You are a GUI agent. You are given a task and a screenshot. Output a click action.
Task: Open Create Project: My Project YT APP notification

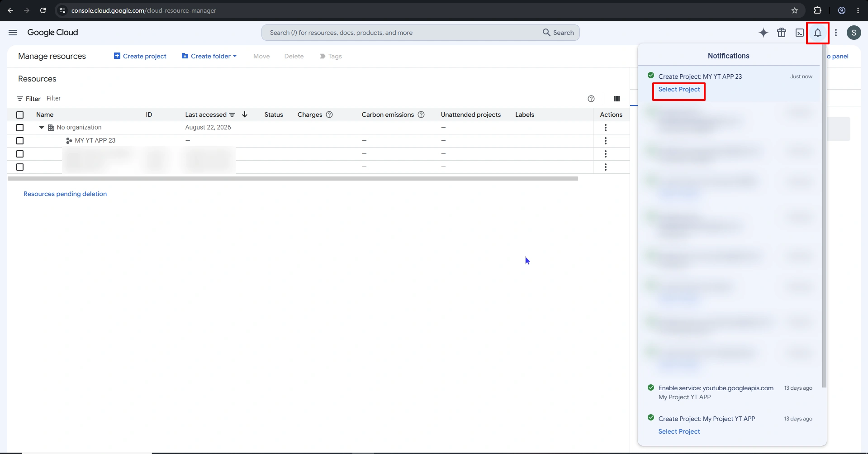707,419
